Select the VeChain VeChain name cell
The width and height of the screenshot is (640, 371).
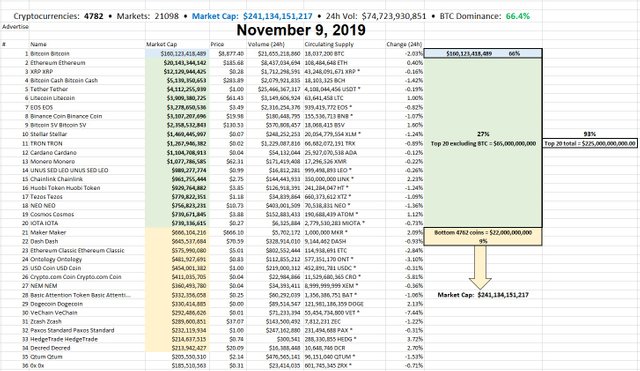pos(54,313)
